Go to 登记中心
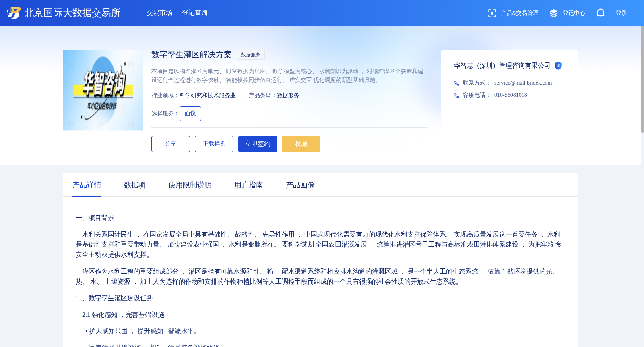The height and width of the screenshot is (347, 644). (574, 13)
